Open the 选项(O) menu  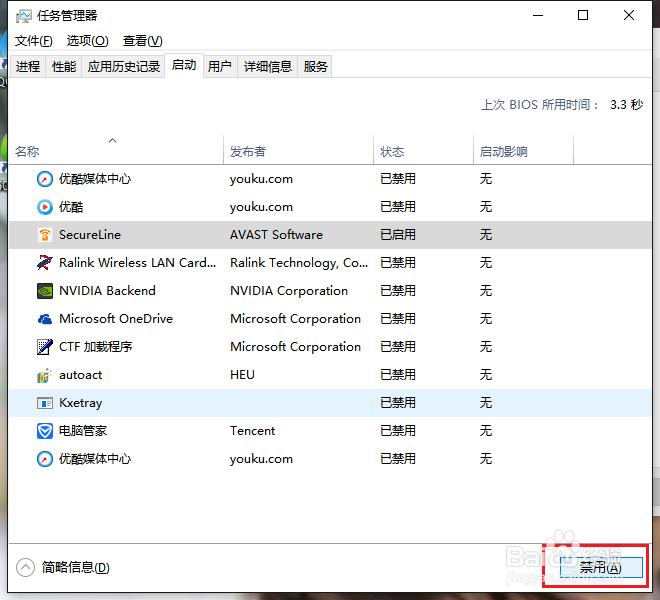coord(88,41)
